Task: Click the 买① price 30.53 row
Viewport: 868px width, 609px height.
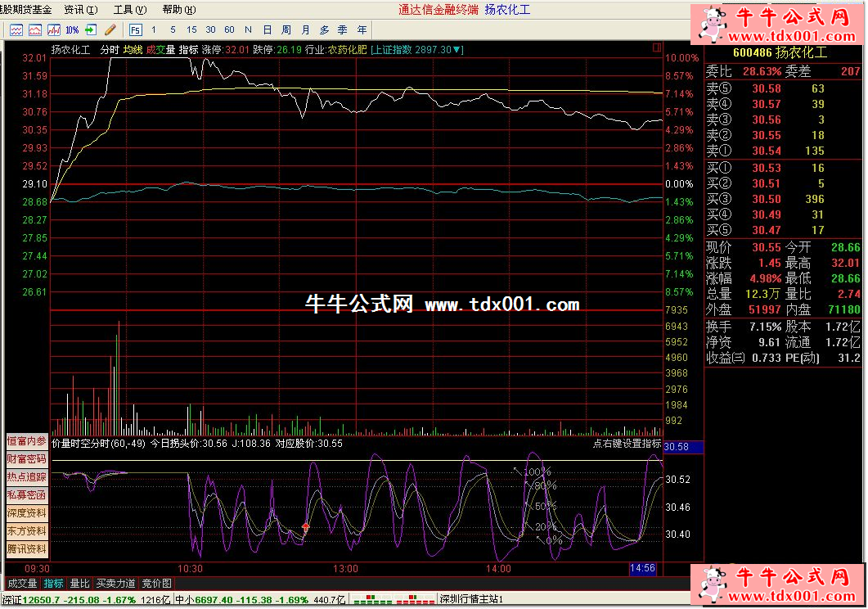Action: click(x=783, y=168)
